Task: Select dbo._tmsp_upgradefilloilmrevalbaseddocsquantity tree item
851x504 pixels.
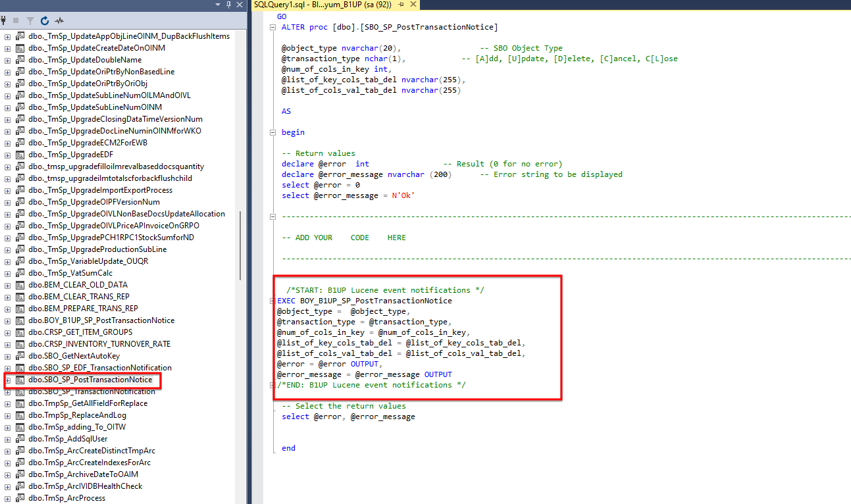Action: tap(116, 166)
